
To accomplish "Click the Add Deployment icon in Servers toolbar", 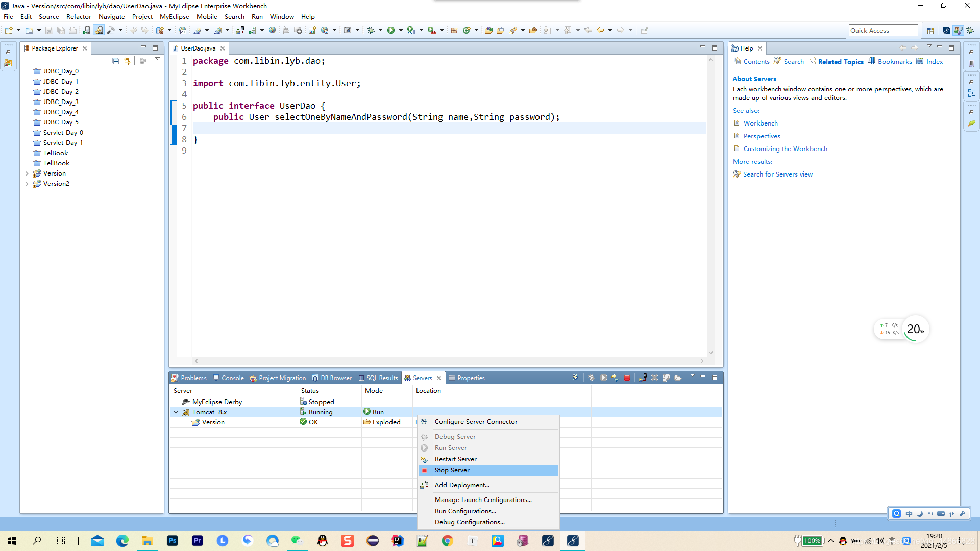I will (x=643, y=378).
